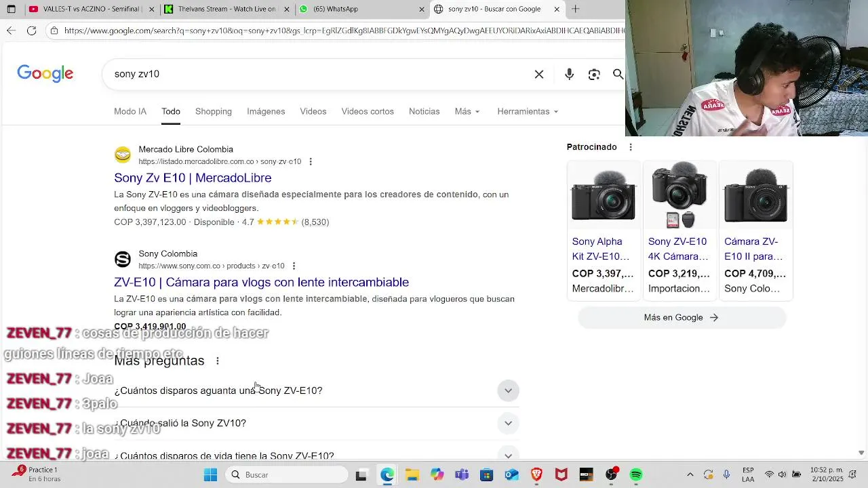
Task: Open 'ZV-E10 | Cámara para vlogs' Sony link
Action: pos(261,283)
